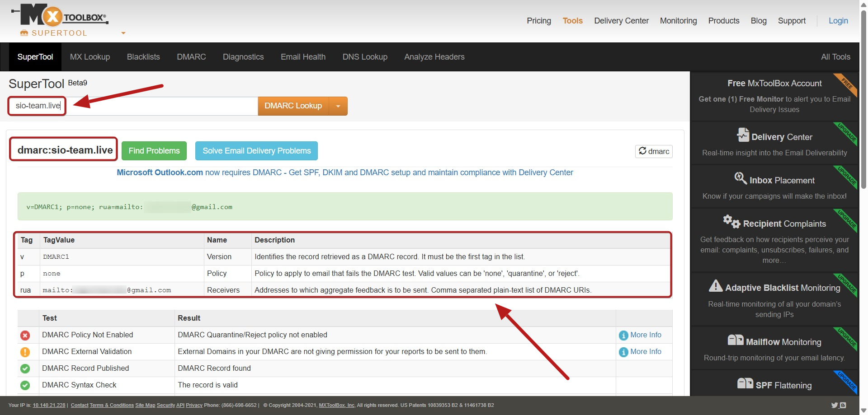Click the SPF Flattening mailbox icon
Image resolution: width=868 pixels, height=415 pixels.
745,383
